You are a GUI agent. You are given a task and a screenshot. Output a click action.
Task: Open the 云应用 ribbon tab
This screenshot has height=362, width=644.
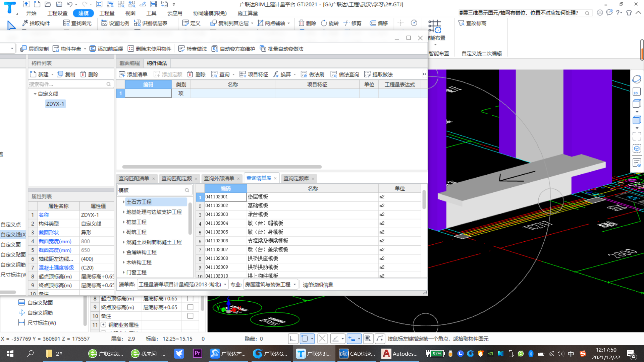tap(175, 13)
